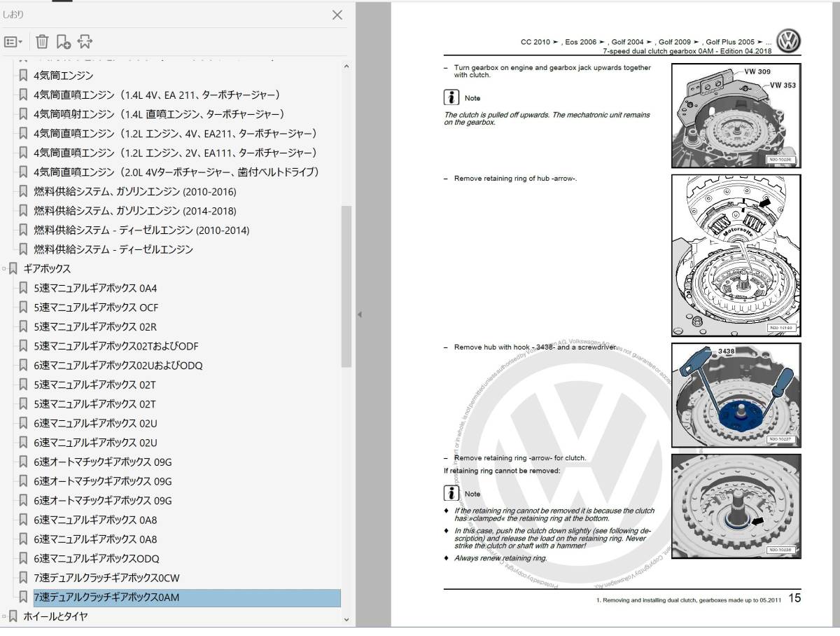Click the gearbox figure labeled VW 309 and VW 353
The width and height of the screenshot is (840, 636).
click(x=736, y=115)
